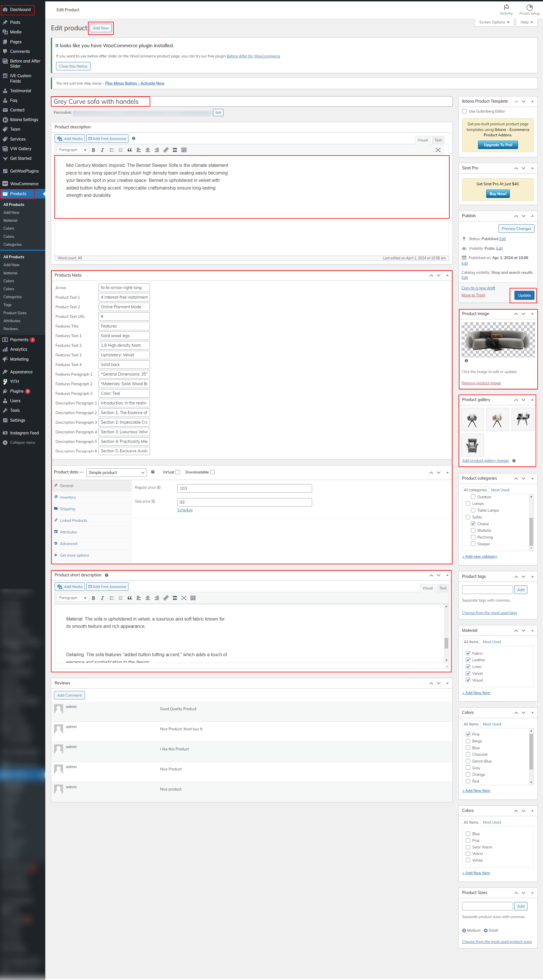
Task: Toggle fullscreen distraction-free editor icon
Action: pos(437,150)
